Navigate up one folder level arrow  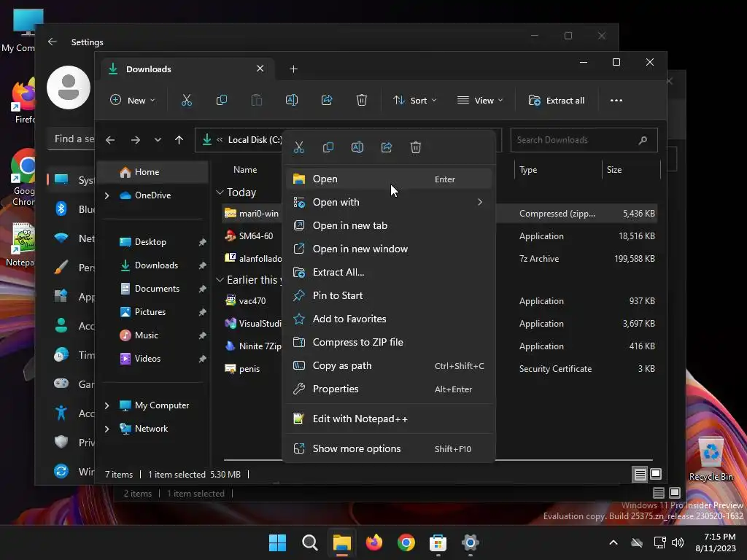point(179,140)
